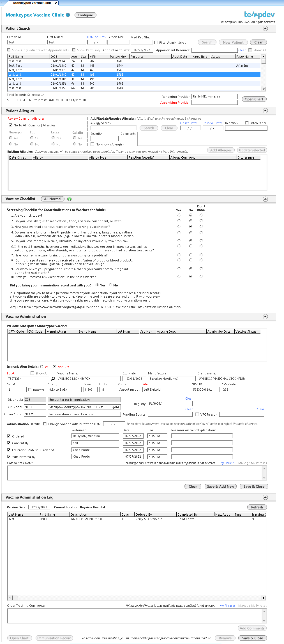This screenshot has width=284, height=644.
Task: Click the Onset Date link
Action: [188, 123]
